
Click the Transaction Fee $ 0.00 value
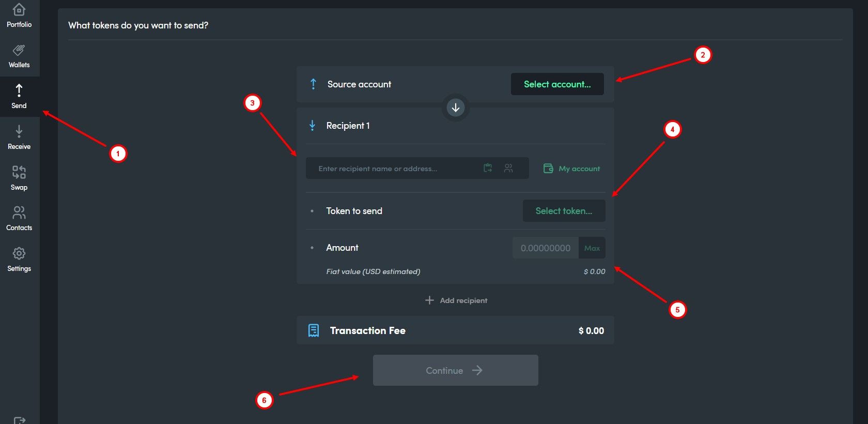pyautogui.click(x=591, y=330)
